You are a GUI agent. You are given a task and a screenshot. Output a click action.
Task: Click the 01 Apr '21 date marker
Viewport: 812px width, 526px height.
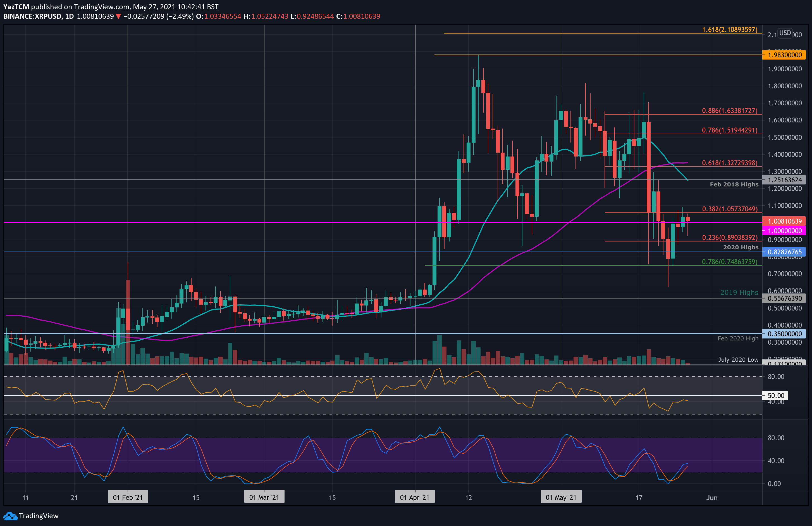click(415, 497)
